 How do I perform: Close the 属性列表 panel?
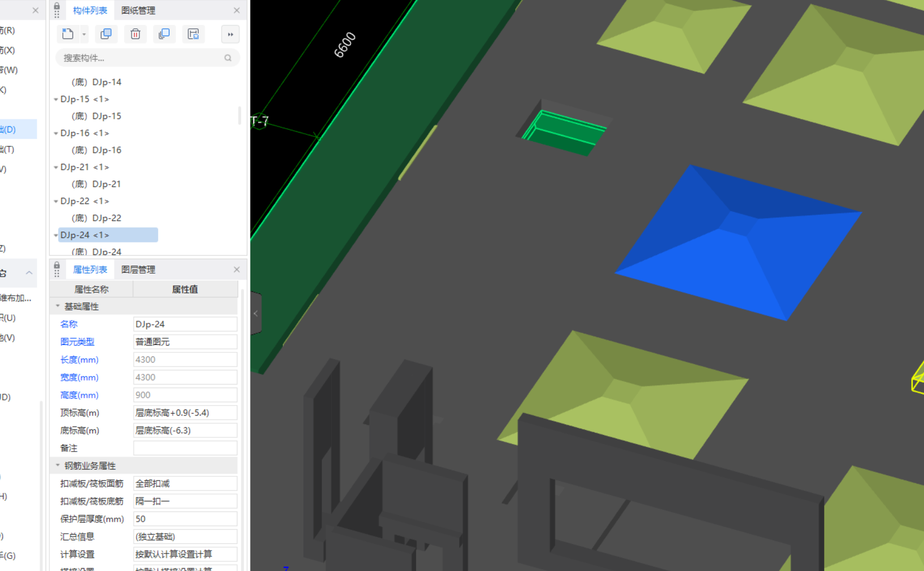237,270
